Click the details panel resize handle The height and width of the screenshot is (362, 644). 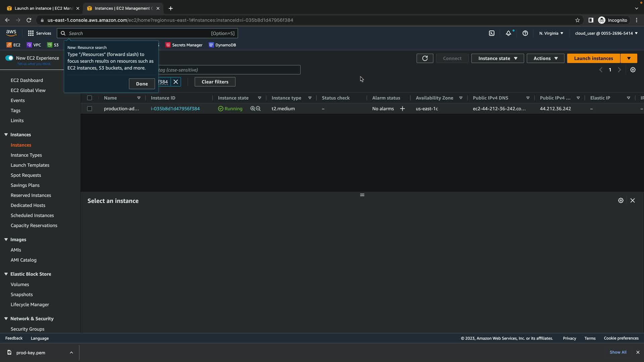coord(362,195)
